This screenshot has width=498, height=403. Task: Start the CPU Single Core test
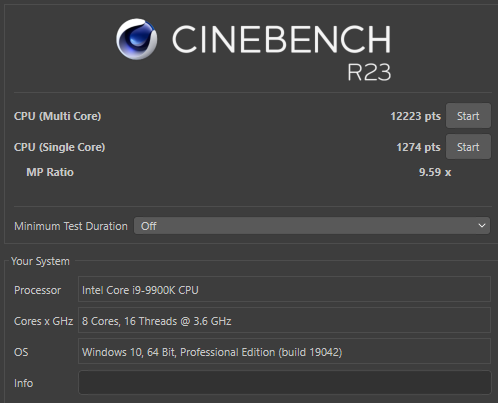(468, 147)
